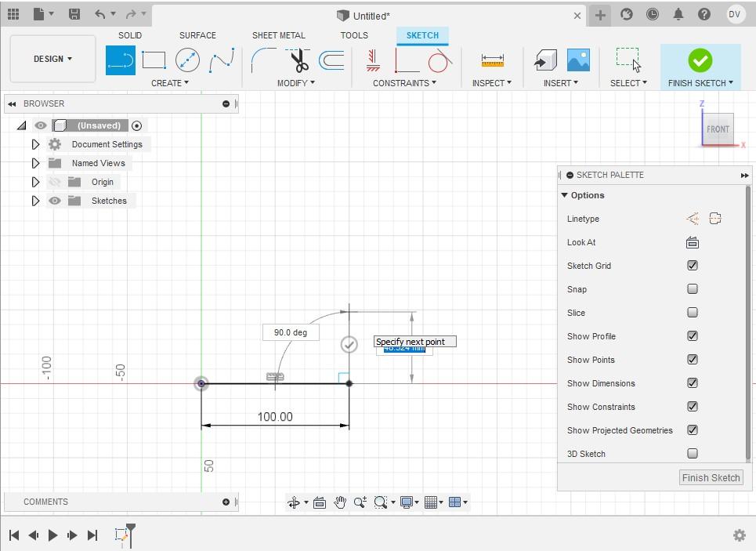Open the INSERT dropdown menu
The height and width of the screenshot is (551, 756).
click(561, 83)
